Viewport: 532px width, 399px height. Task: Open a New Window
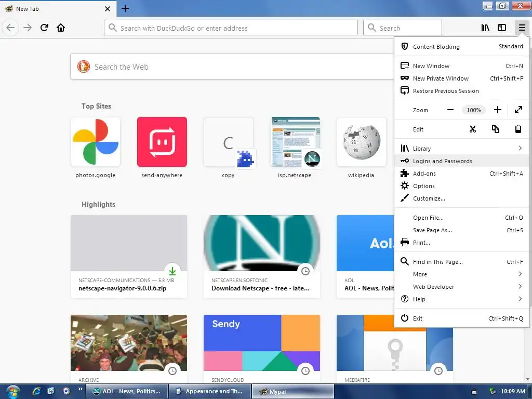(x=462, y=66)
